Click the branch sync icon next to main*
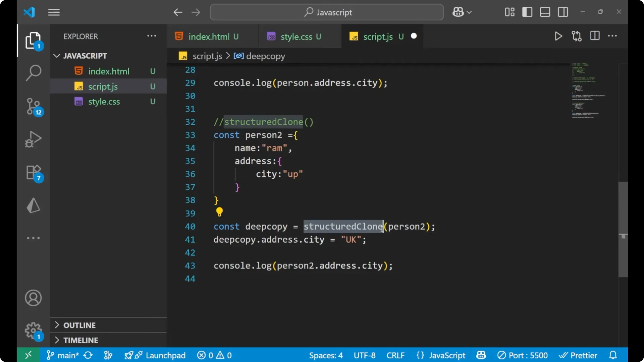 pyautogui.click(x=88, y=355)
